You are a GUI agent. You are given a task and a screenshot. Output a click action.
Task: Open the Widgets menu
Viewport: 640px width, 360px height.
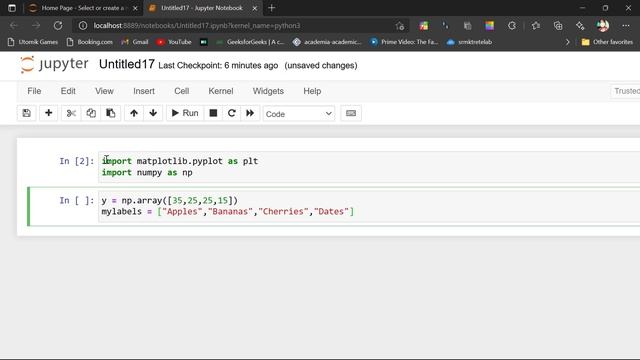pyautogui.click(x=268, y=91)
